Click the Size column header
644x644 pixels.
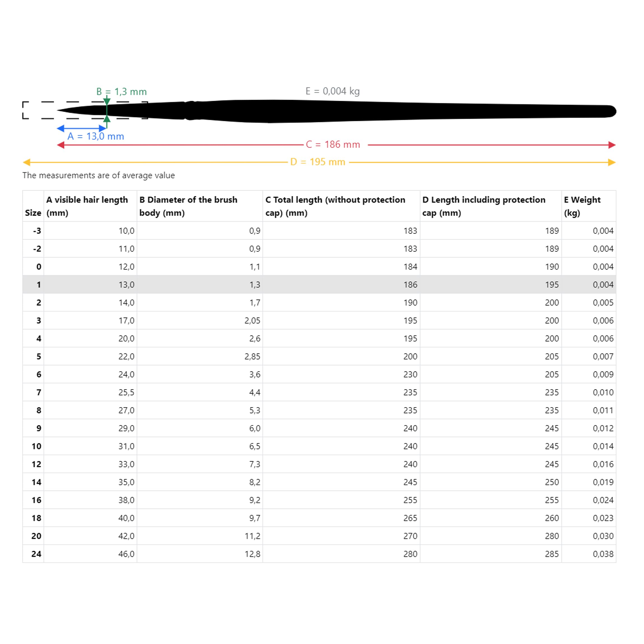point(33,213)
